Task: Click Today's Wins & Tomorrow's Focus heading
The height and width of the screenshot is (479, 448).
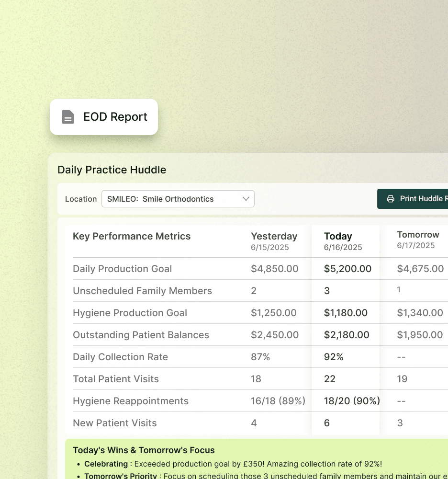Action: [x=144, y=450]
